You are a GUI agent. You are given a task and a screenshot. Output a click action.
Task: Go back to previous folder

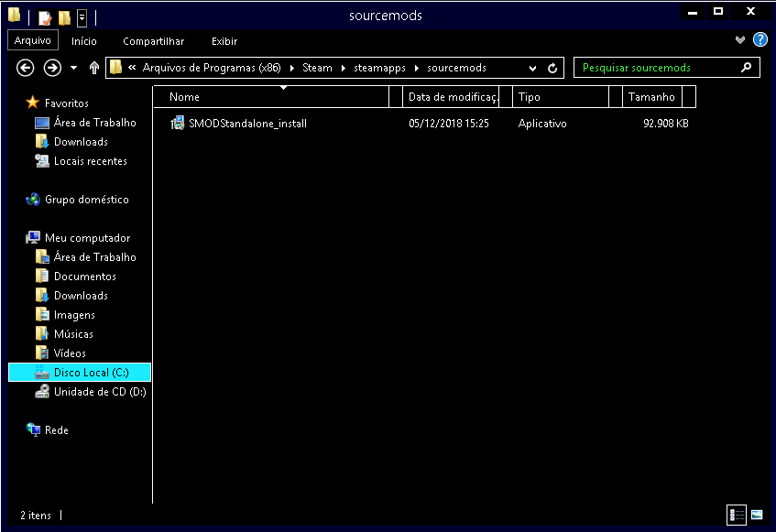point(26,68)
